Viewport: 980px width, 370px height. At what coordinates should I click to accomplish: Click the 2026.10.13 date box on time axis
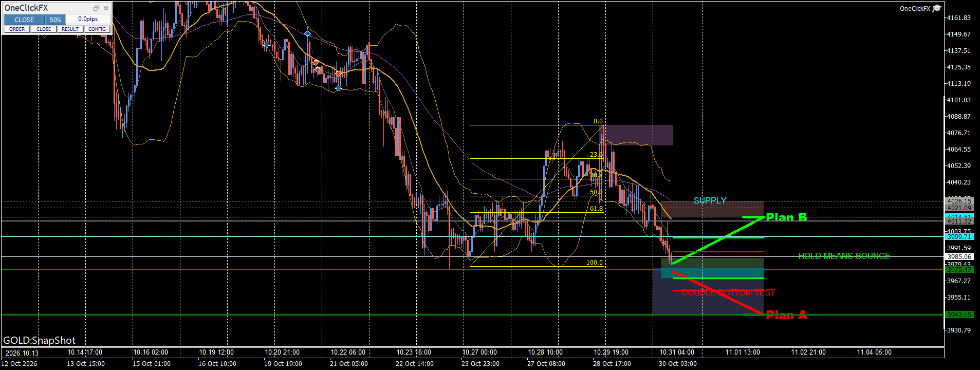tap(22, 353)
